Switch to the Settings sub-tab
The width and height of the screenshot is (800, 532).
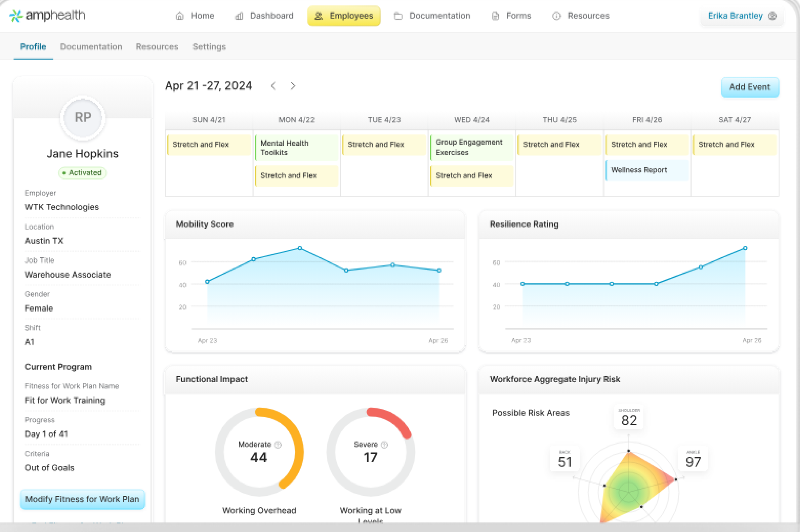coord(209,47)
